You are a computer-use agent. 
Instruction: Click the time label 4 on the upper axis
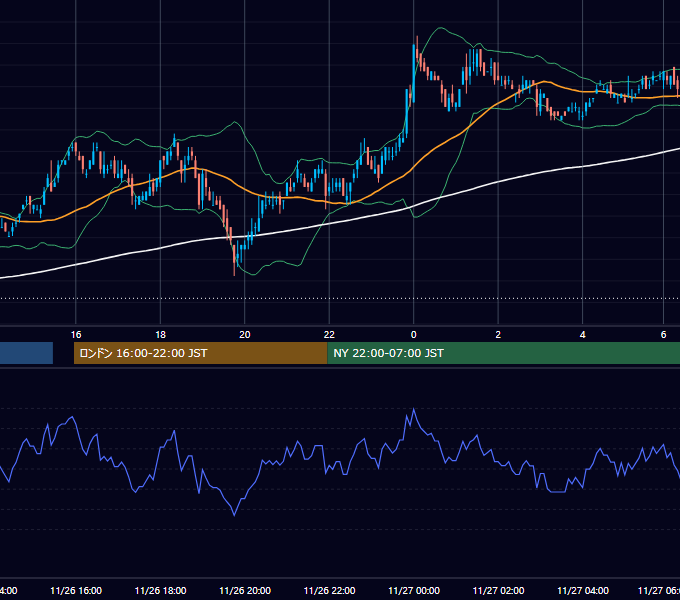[x=582, y=335]
